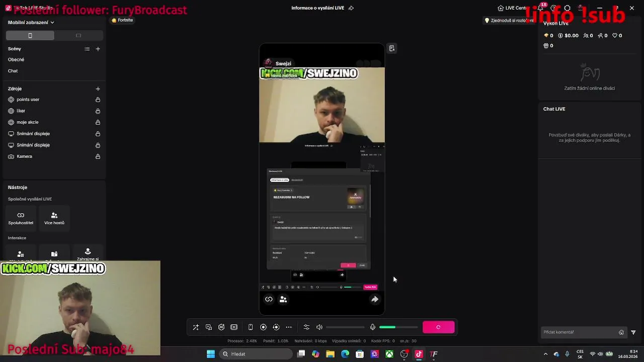Click the share arrow in preview bottom bar

pyautogui.click(x=375, y=299)
